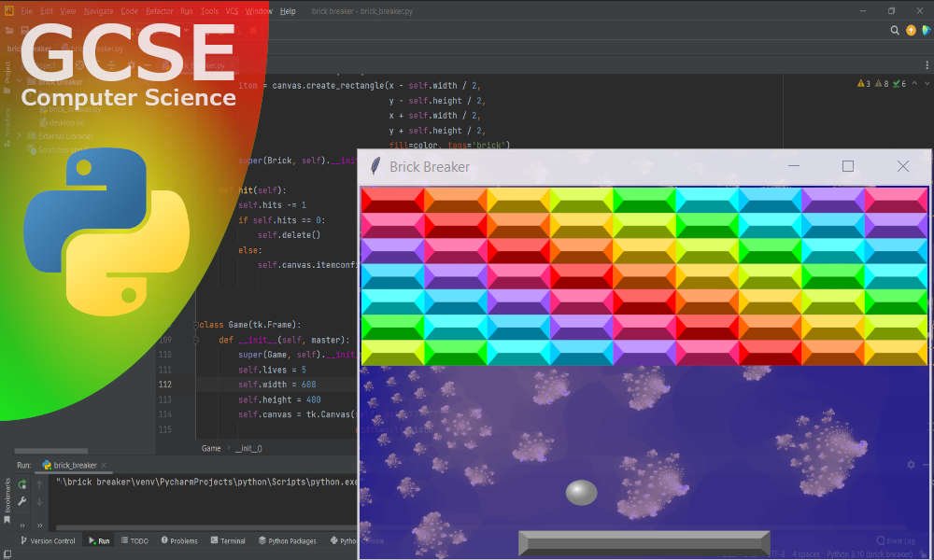
Task: Click the down-arrow in Run panel toolbar
Action: [39, 502]
